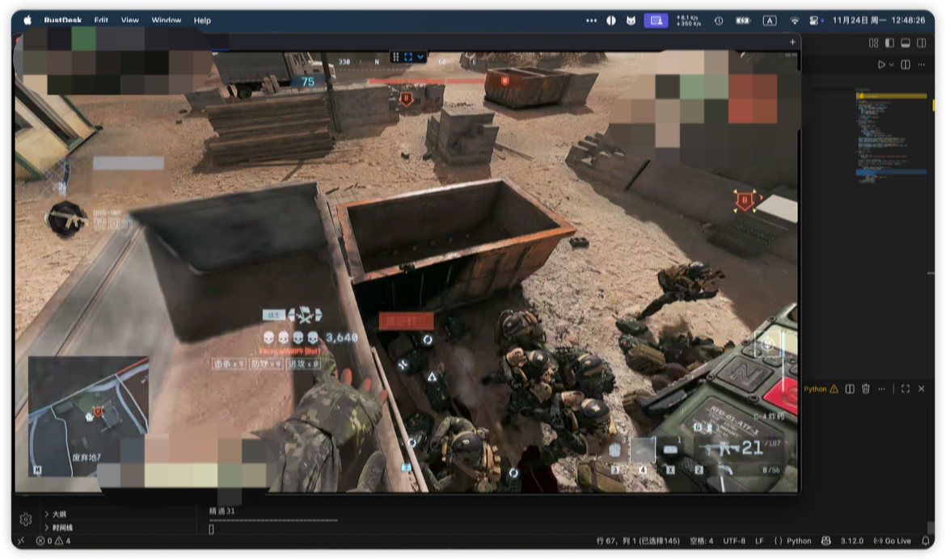Click the objective B marker on right
Viewport: 946px width, 560px height.
tap(745, 200)
